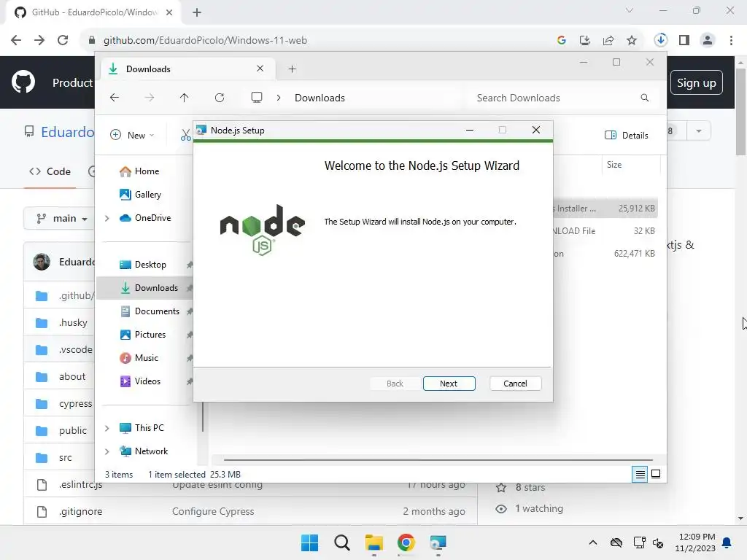Expand the This PC tree node

pos(107,428)
